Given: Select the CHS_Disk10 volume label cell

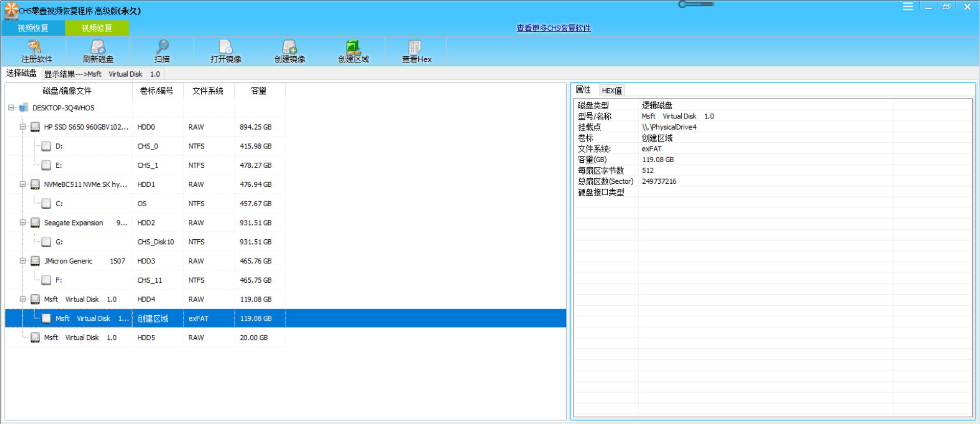Looking at the screenshot, I should click(x=156, y=242).
